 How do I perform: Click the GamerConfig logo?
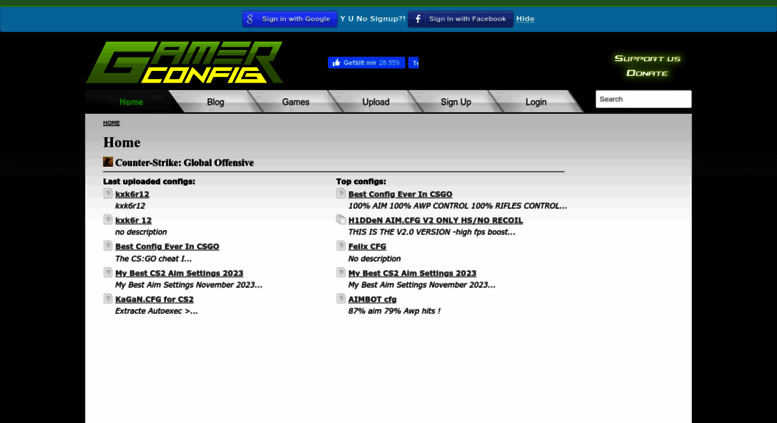[x=184, y=62]
